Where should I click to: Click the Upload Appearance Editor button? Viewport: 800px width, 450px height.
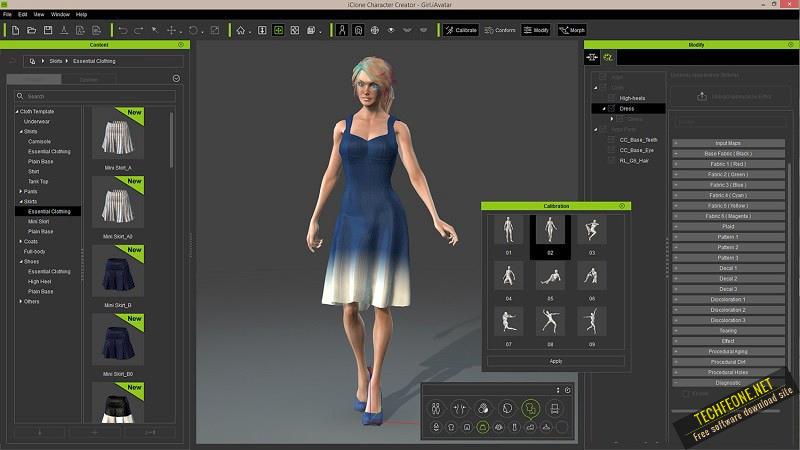731,96
